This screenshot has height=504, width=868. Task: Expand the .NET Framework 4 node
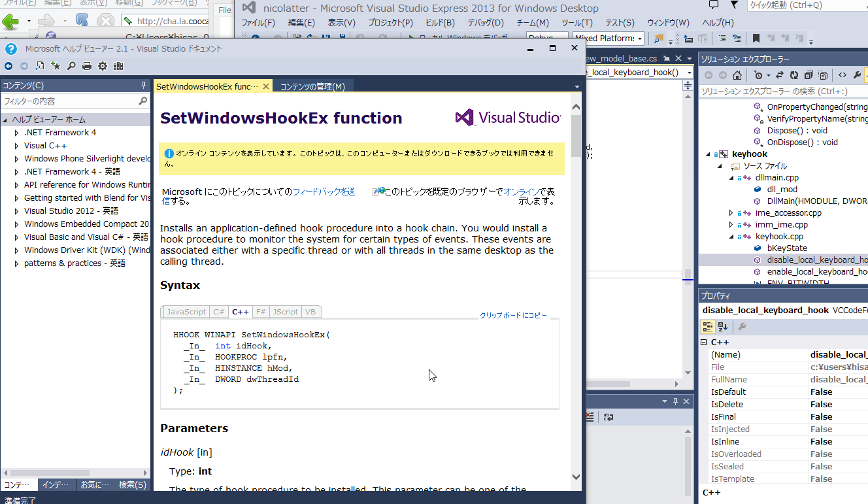click(17, 133)
